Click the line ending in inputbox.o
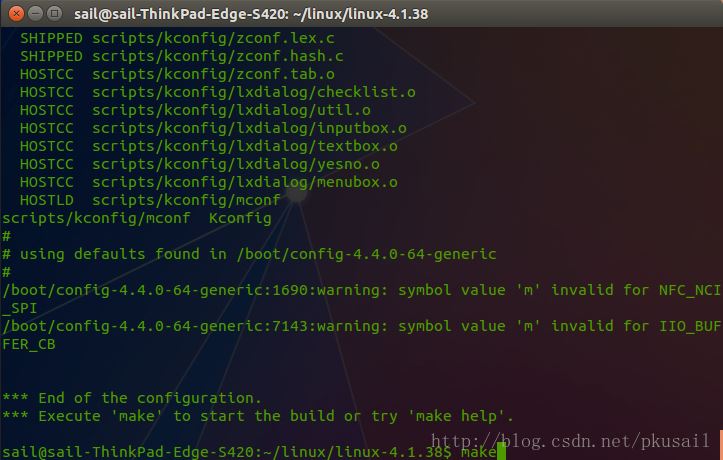Screen dimensions: 723x460 coord(213,128)
